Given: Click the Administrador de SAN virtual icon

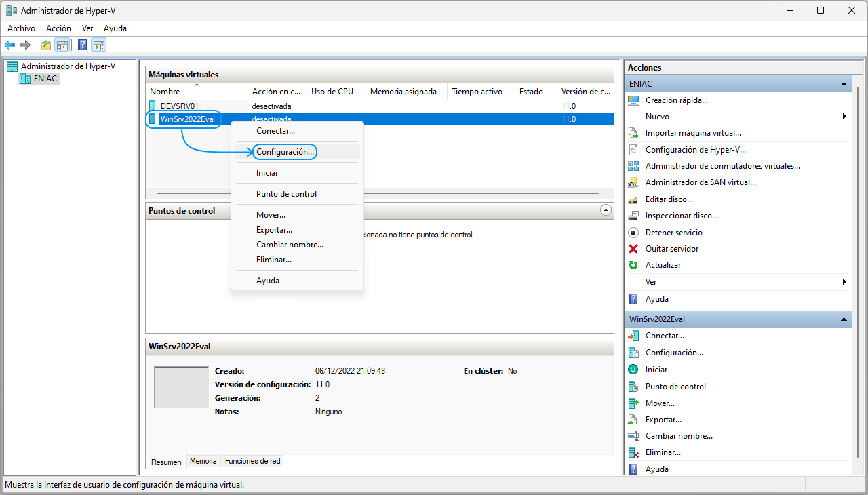Looking at the screenshot, I should click(x=633, y=182).
